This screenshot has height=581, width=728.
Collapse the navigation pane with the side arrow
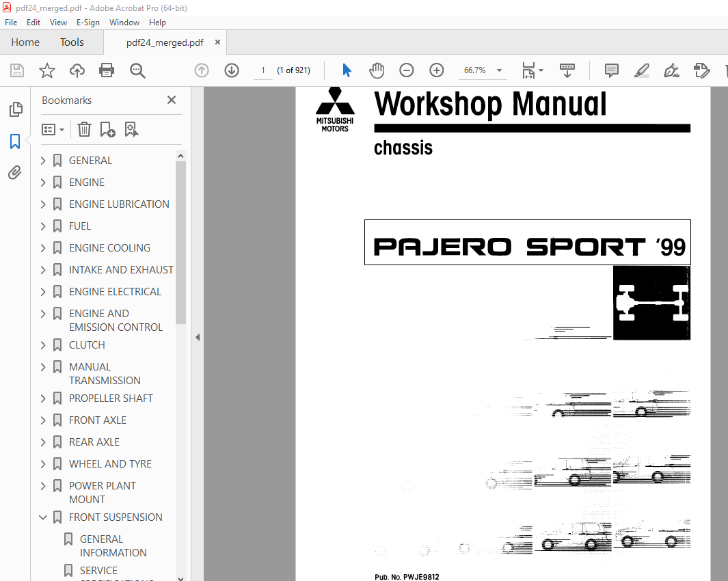(198, 338)
